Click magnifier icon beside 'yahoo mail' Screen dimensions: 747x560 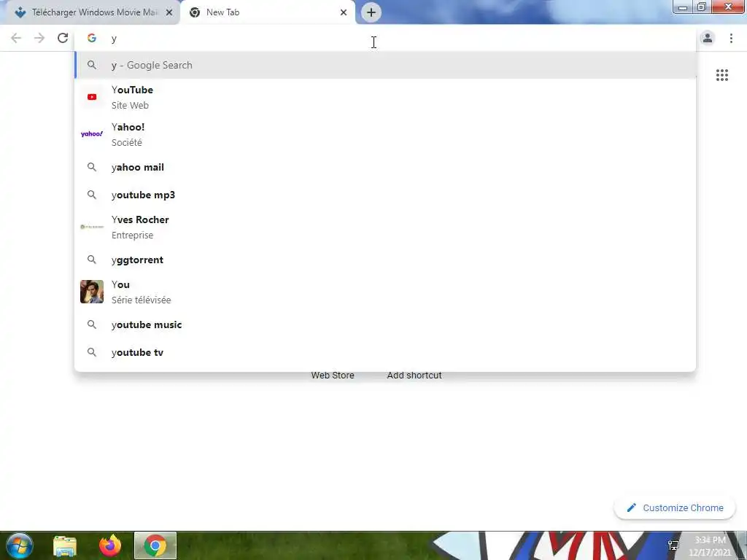91,167
